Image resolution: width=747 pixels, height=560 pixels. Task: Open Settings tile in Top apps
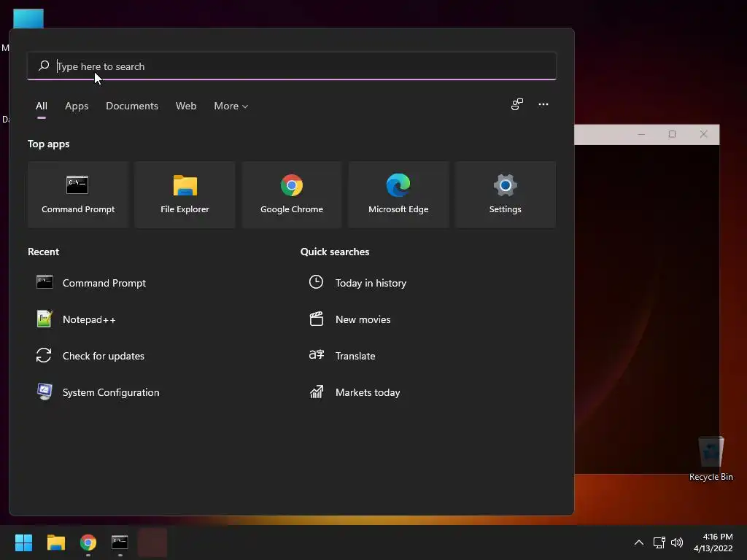[x=505, y=195]
